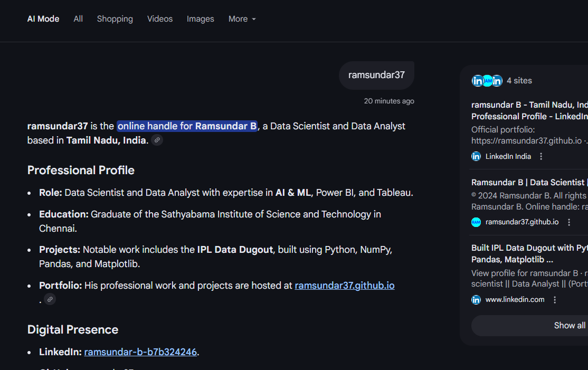
Task: Click the source link icon after Tamil Nadu, India
Action: [157, 140]
